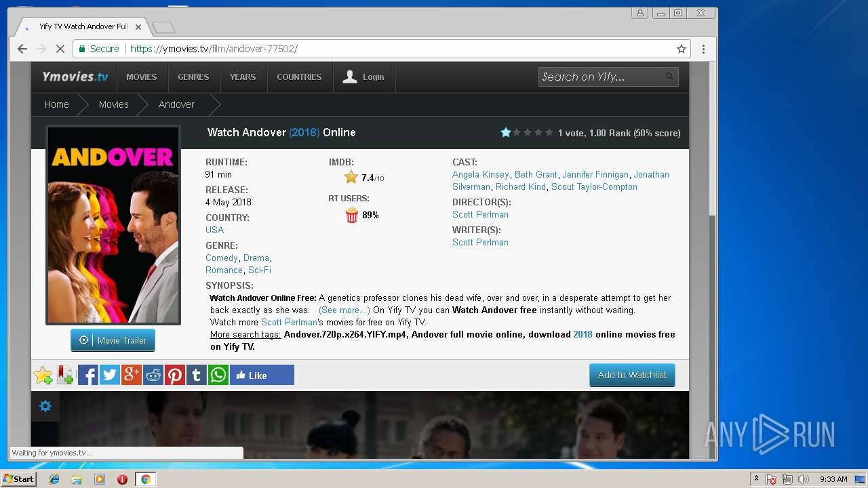Viewport: 868px width, 488px height.
Task: Click Add to Watchlist button
Action: coord(632,375)
